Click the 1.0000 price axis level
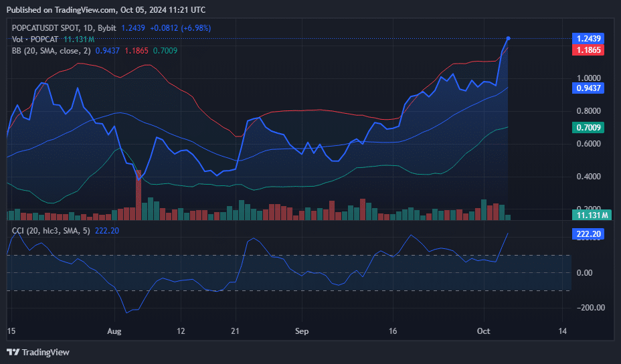Viewport: 621px width, 364px height. pos(590,78)
